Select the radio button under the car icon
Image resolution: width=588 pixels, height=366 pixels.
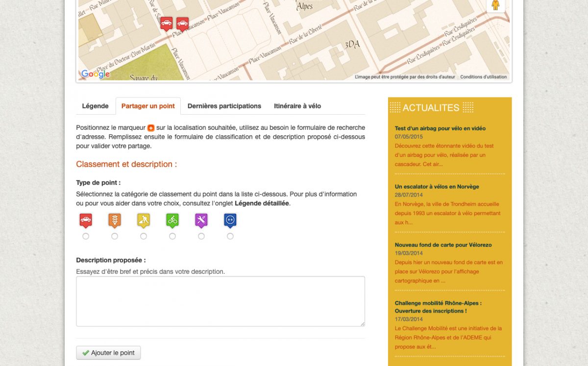(x=86, y=236)
